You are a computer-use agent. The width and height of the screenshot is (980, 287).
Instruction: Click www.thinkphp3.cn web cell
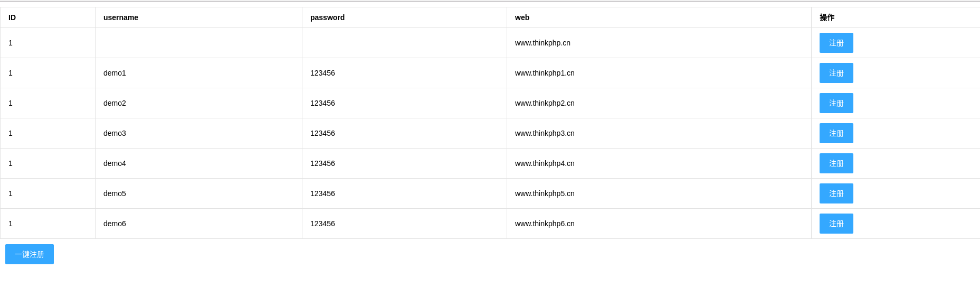659,133
